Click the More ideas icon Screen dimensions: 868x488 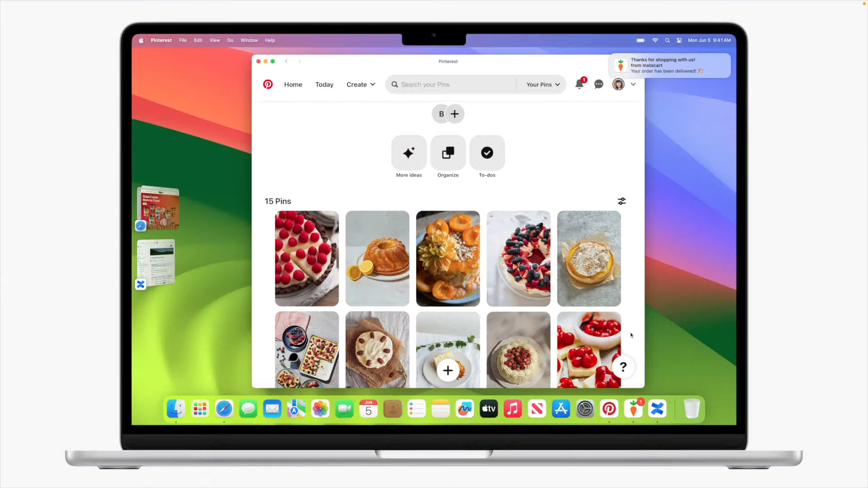click(408, 153)
